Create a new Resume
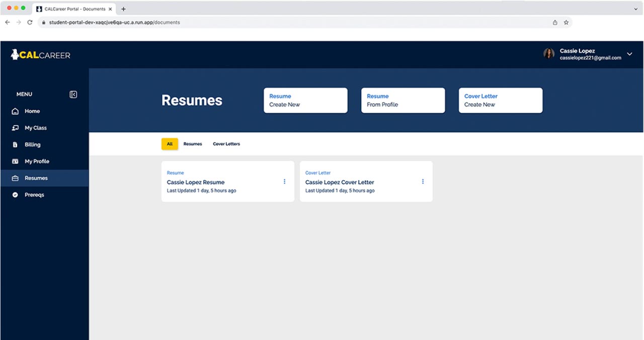This screenshot has width=644, height=340. [x=305, y=100]
